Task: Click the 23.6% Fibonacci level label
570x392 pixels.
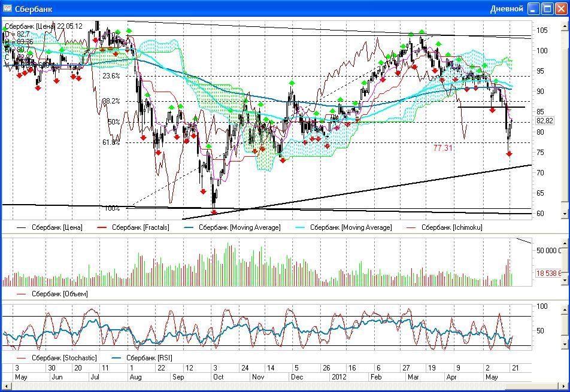Action: tap(111, 76)
